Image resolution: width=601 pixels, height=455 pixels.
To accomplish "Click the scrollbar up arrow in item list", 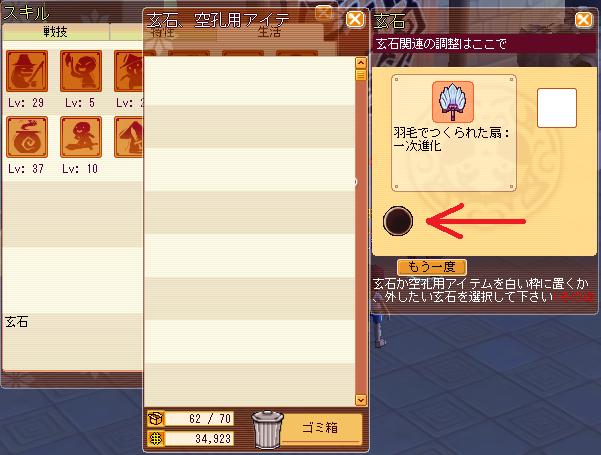I will pos(361,63).
